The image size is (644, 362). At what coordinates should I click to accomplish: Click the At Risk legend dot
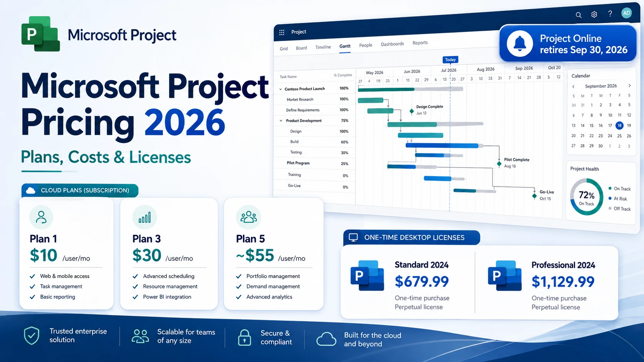click(610, 199)
